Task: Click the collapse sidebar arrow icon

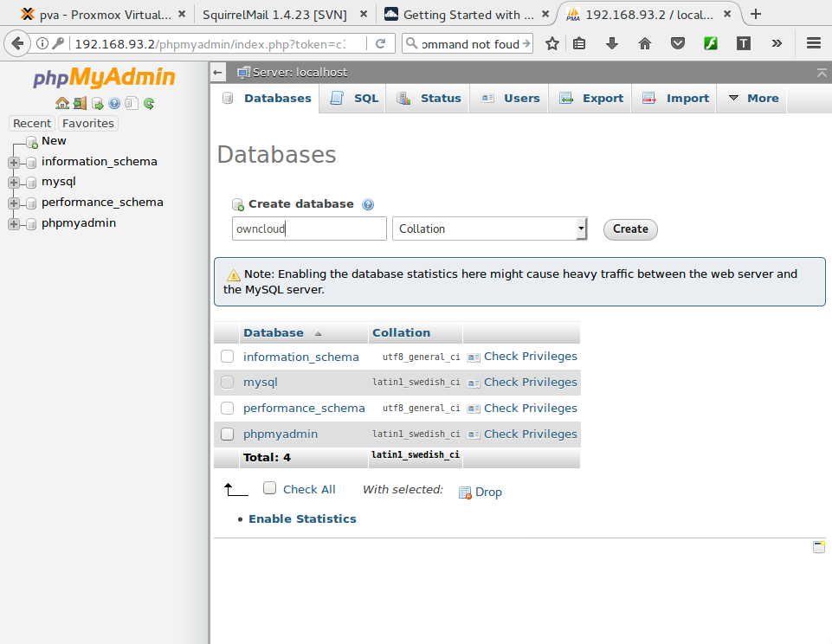Action: coord(217,72)
